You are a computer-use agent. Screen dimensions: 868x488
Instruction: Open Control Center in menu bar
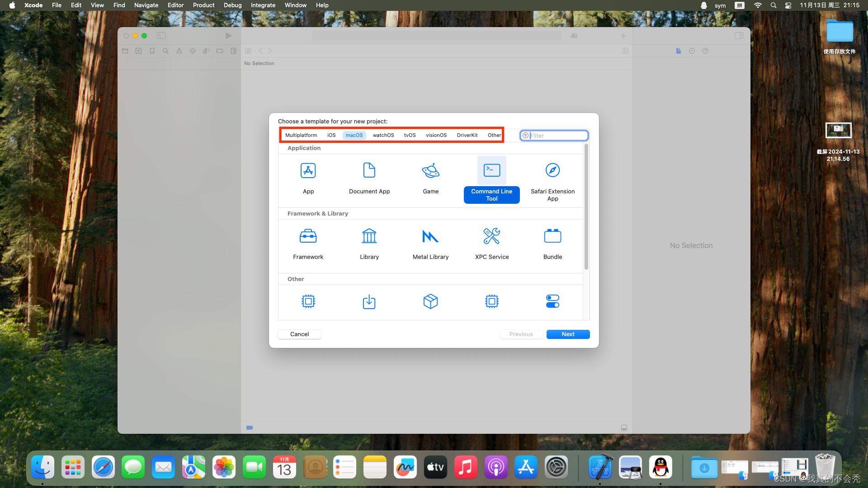[x=788, y=5]
